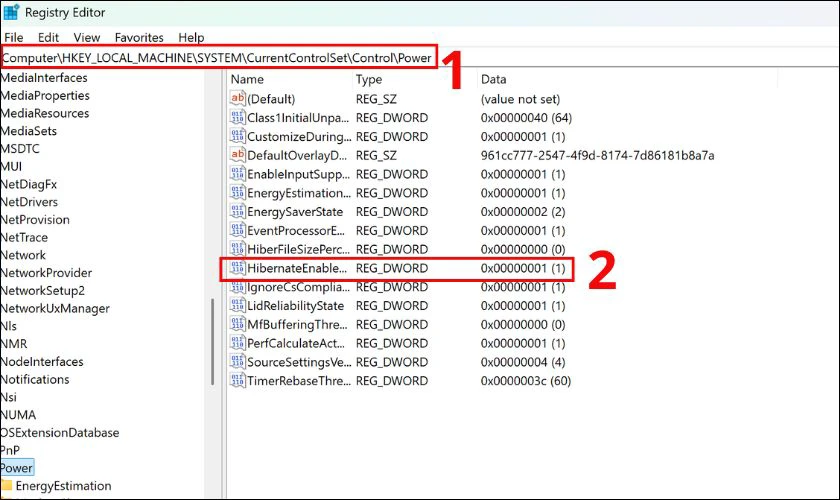
Task: Click the 0x00000002 (2) data value
Action: (x=523, y=211)
